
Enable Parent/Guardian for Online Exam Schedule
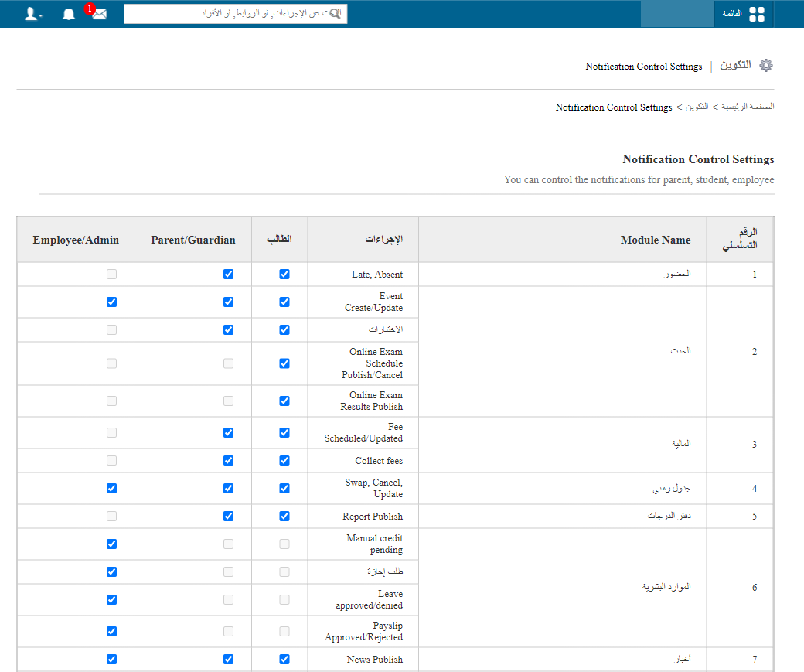228,363
